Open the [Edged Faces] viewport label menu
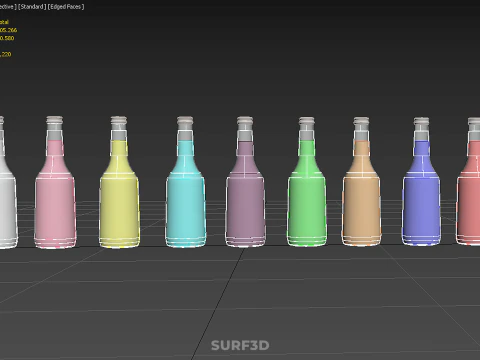This screenshot has width=480, height=360. click(66, 7)
